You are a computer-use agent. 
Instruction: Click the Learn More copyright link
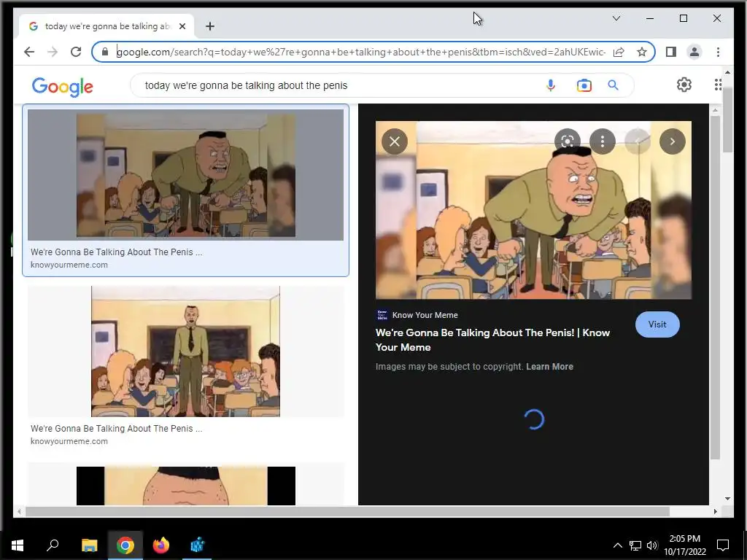[x=549, y=367]
